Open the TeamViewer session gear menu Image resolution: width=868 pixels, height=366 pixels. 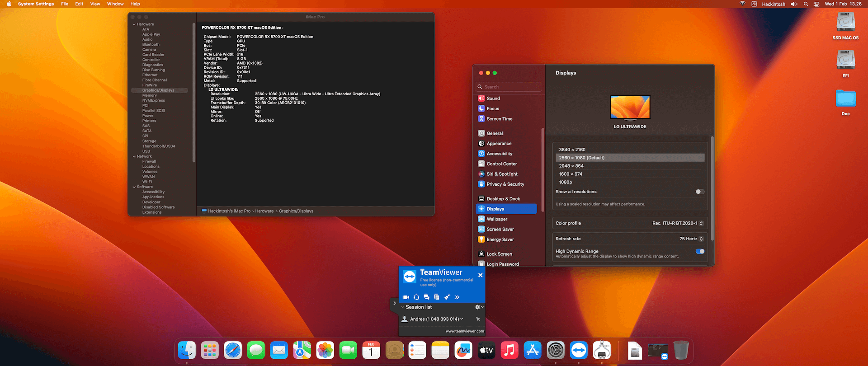479,307
